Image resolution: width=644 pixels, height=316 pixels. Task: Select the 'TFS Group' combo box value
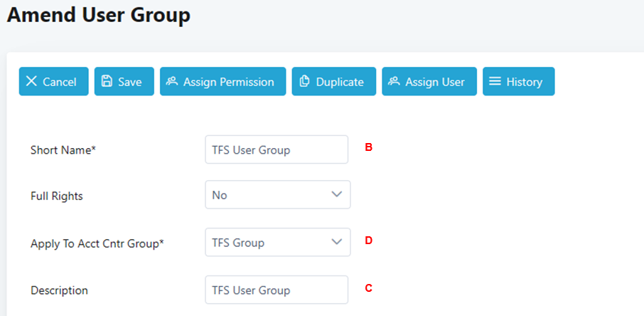pos(239,243)
